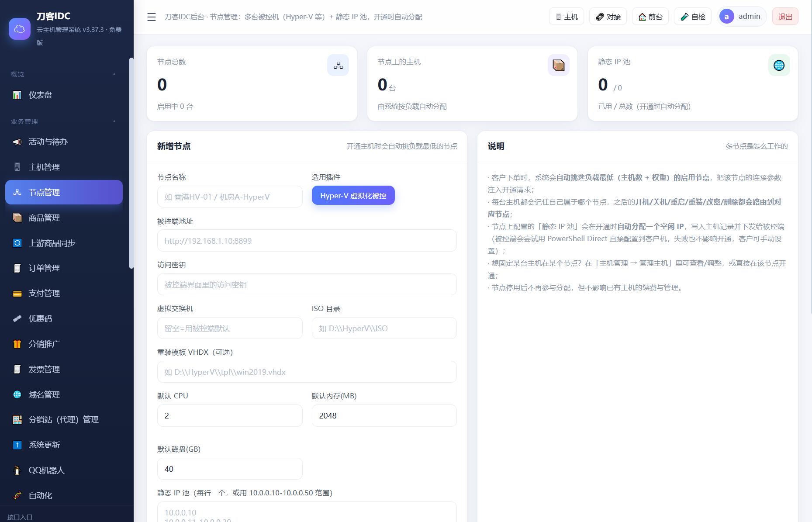Click the 商品管理 box icon
This screenshot has width=812, height=522.
click(17, 218)
